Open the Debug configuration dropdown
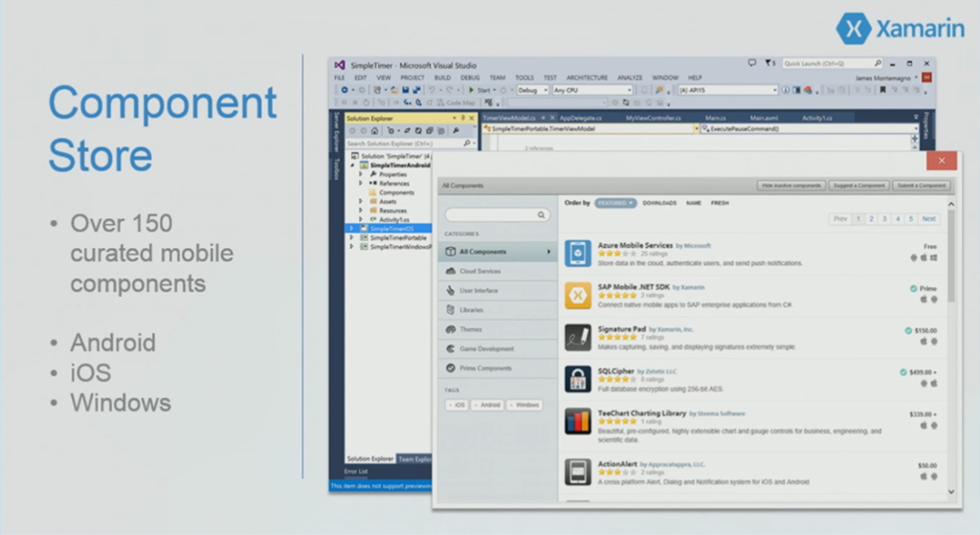This screenshot has height=535, width=980. point(532,90)
